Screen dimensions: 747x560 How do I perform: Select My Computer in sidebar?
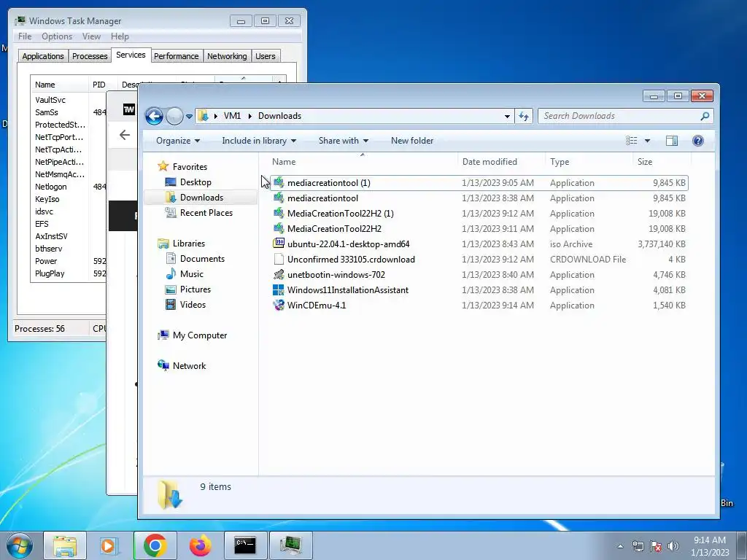pos(200,335)
